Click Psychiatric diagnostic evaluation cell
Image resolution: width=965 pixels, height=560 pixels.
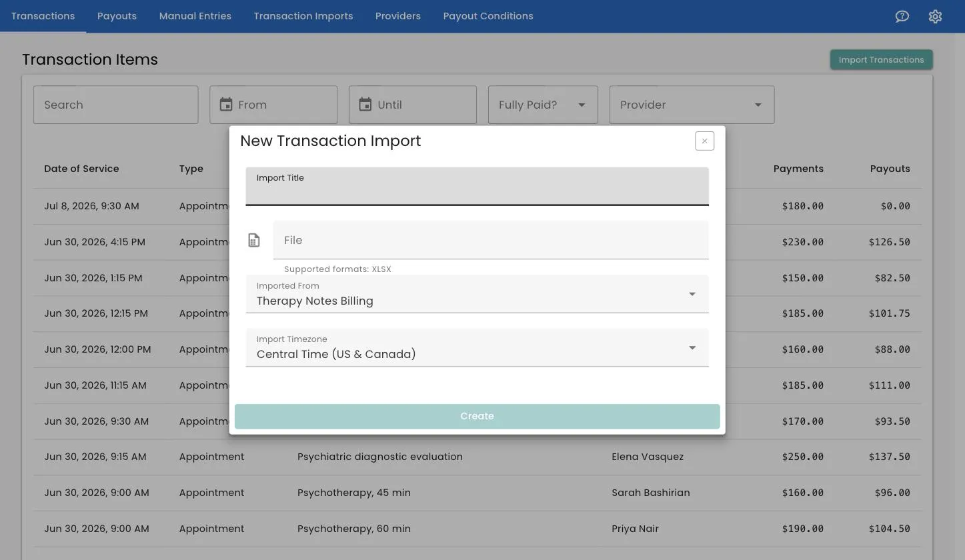point(380,457)
